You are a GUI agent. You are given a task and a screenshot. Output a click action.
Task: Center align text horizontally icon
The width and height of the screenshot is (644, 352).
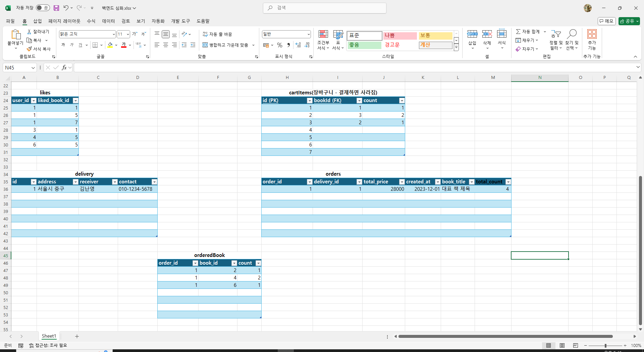click(166, 45)
